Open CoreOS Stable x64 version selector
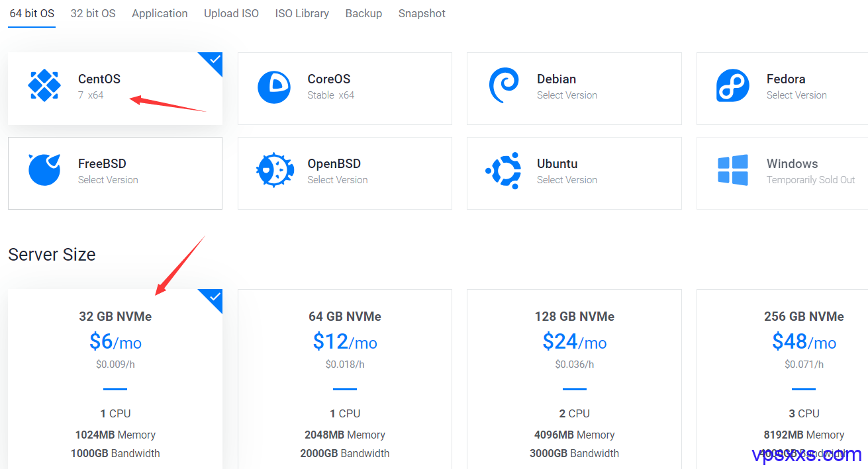868x469 pixels. tap(330, 95)
